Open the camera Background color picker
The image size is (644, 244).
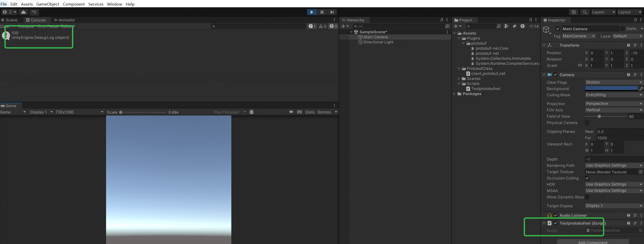[611, 88]
